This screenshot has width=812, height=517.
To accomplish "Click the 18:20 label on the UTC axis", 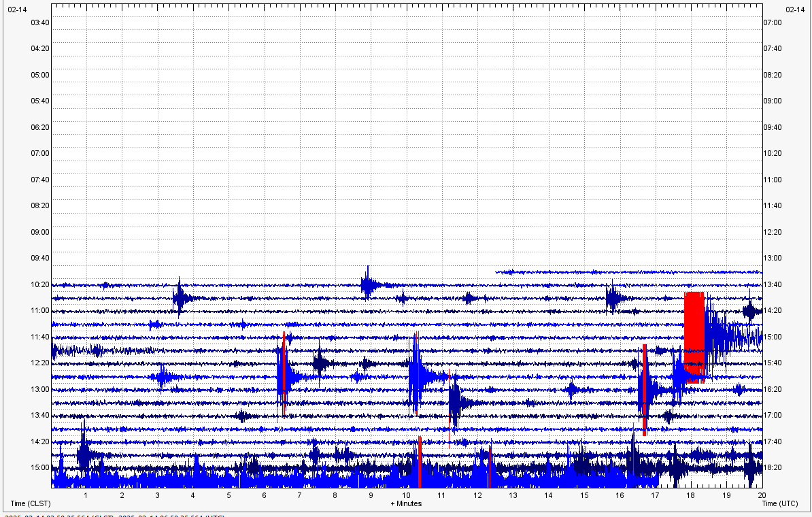I will pyautogui.click(x=773, y=468).
